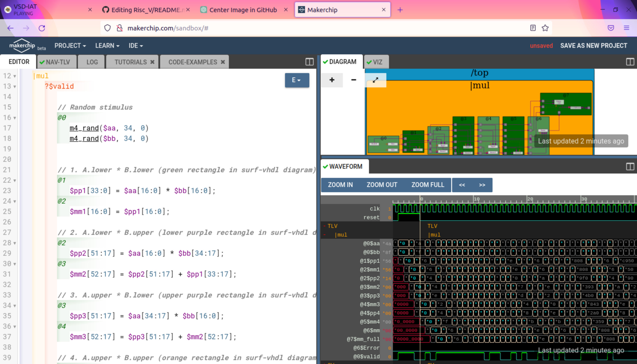Viewport: 637px width, 364px height.
Task: Click the diagram zoom-out minus icon
Action: point(353,80)
